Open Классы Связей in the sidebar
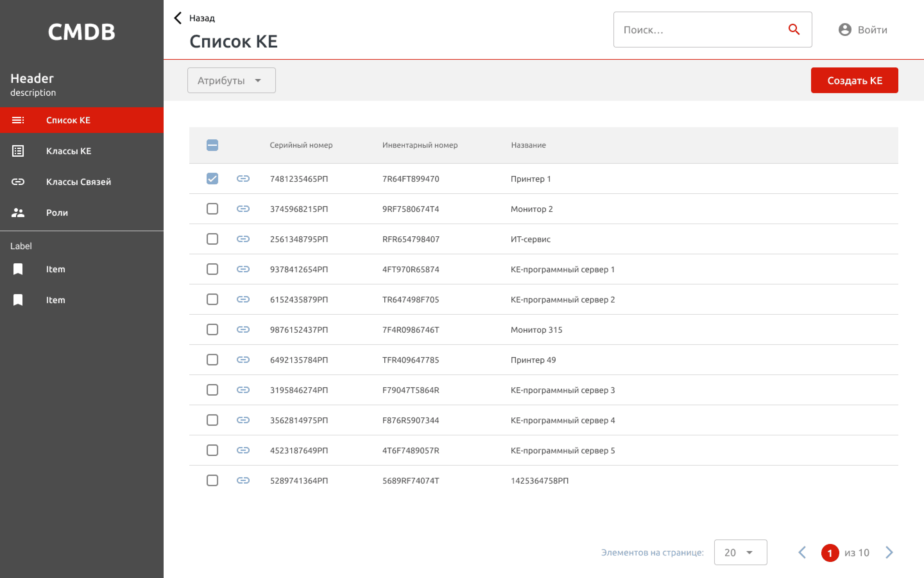This screenshot has width=924, height=578. coord(82,181)
